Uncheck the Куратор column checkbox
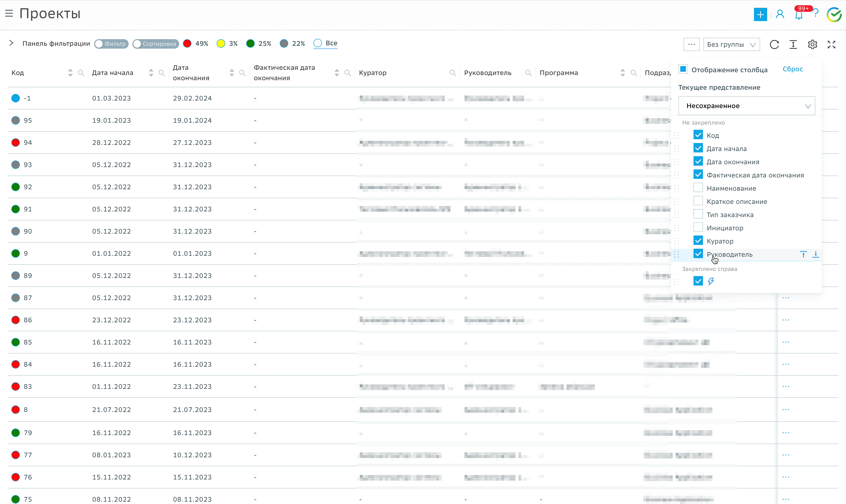This screenshot has width=846, height=504. click(x=698, y=241)
